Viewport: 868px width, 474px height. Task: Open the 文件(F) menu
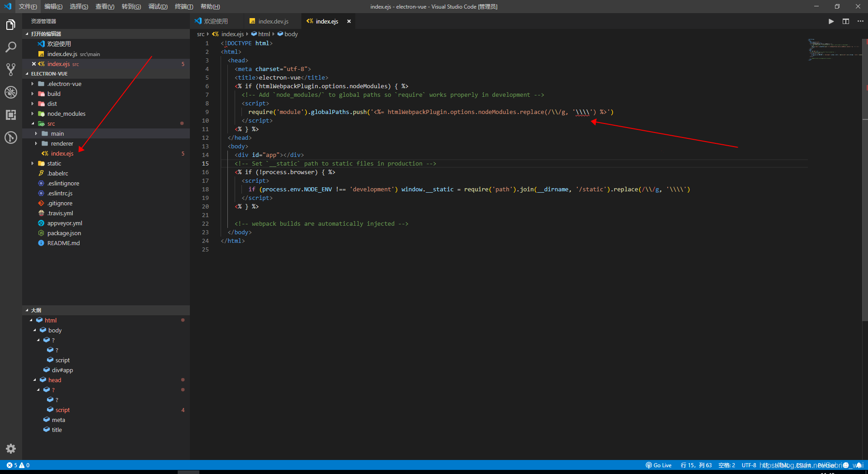[28, 6]
